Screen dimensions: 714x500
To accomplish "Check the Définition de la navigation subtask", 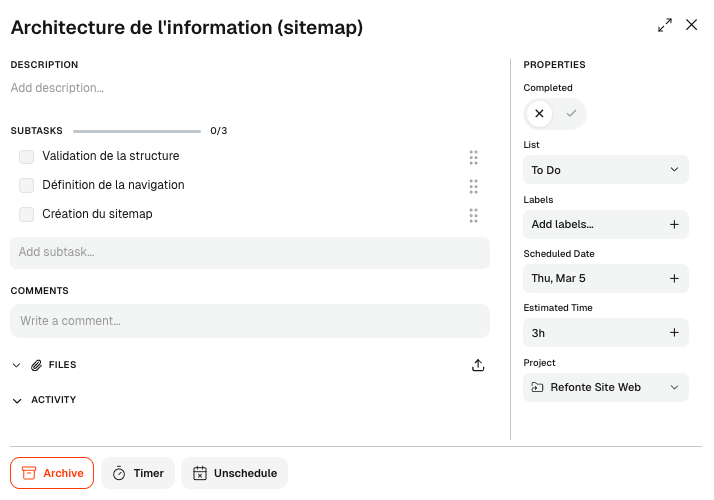I will tap(27, 186).
